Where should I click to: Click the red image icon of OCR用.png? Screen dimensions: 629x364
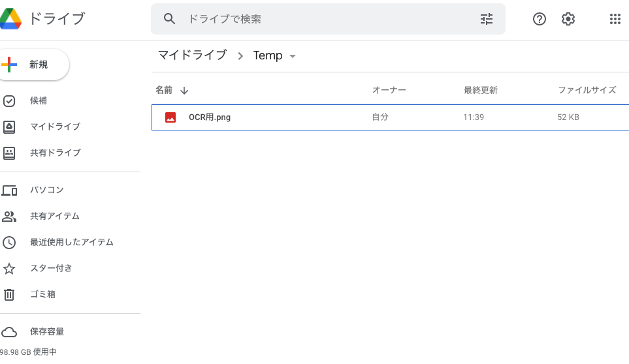click(170, 117)
